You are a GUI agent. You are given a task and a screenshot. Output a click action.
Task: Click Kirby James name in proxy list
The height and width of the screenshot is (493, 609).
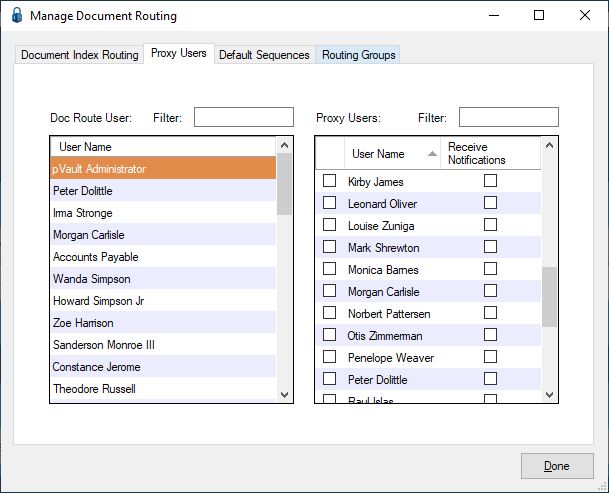tap(376, 182)
